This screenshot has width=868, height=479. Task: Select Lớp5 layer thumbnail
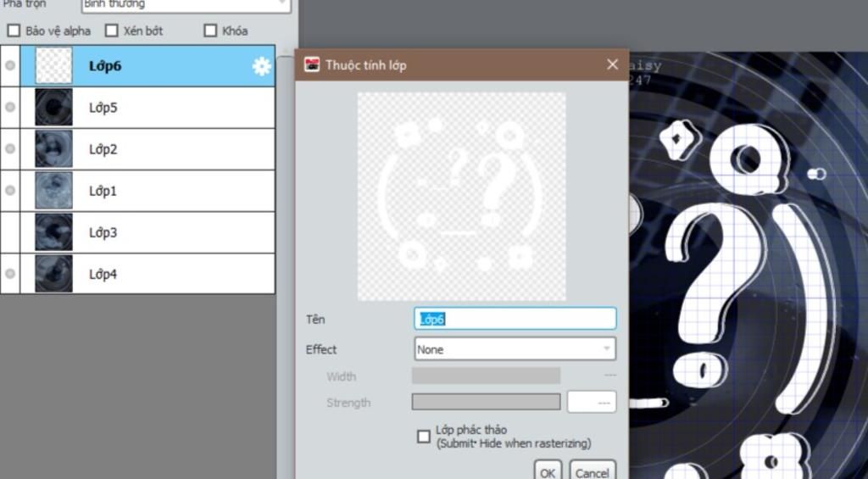pyautogui.click(x=53, y=108)
